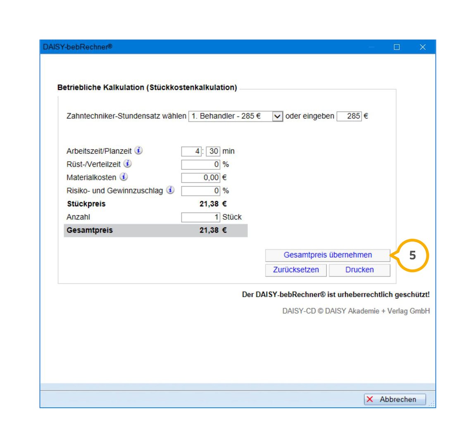Click the 'oder eingeben' hourly rate field
This screenshot has width=476, height=448.
click(349, 116)
